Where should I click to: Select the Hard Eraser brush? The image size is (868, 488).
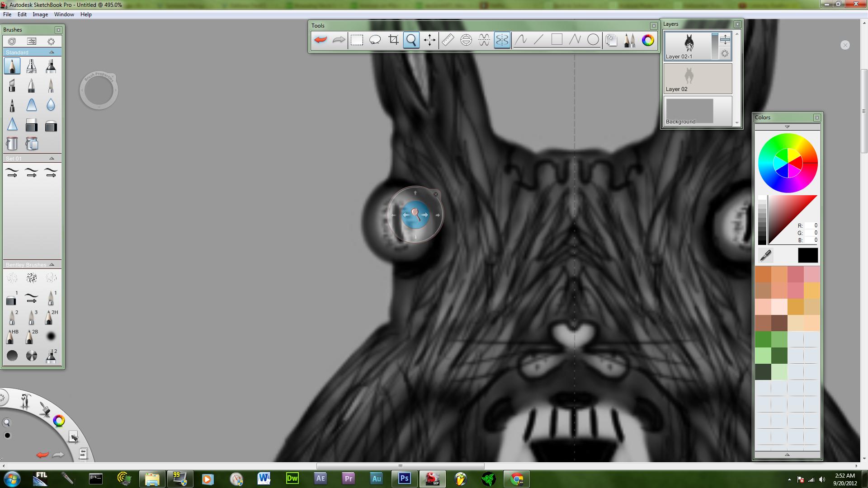click(32, 125)
